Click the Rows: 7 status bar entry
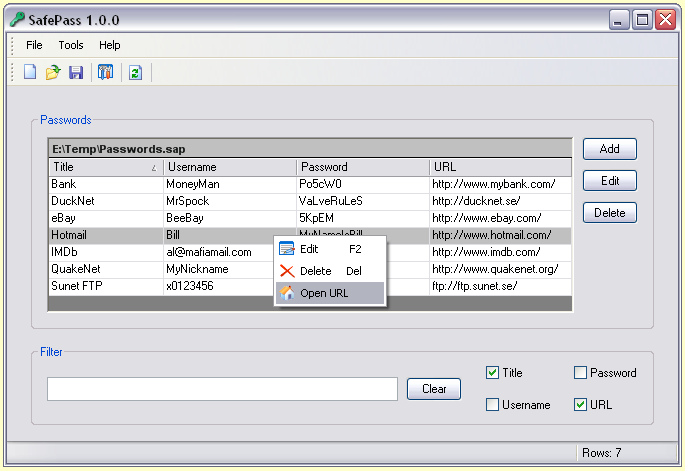 click(601, 453)
